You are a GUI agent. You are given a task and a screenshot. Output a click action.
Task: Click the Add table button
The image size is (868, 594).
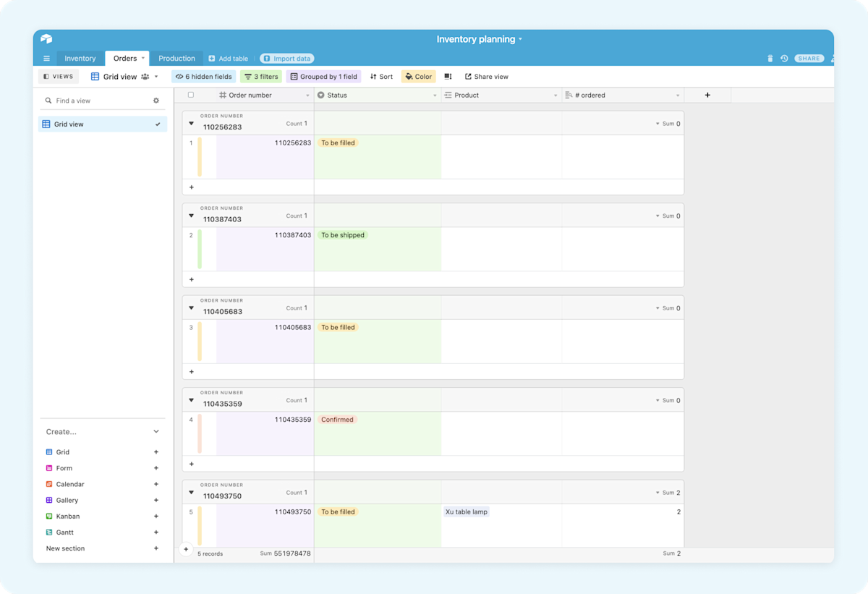point(228,58)
